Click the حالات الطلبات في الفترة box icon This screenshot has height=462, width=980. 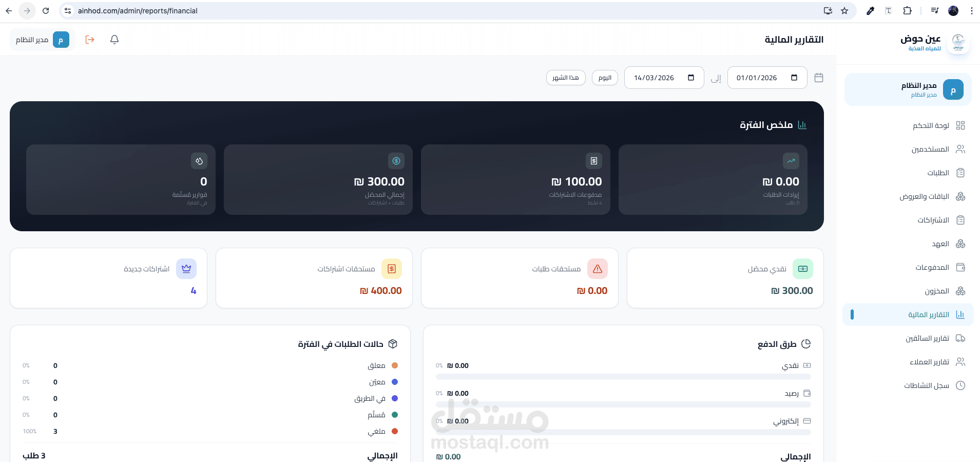tap(393, 344)
